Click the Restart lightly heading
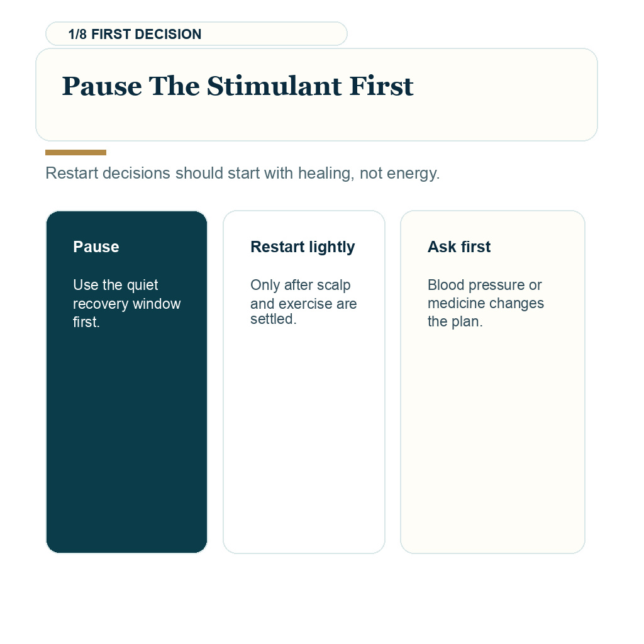This screenshot has width=644, height=644. [x=303, y=247]
